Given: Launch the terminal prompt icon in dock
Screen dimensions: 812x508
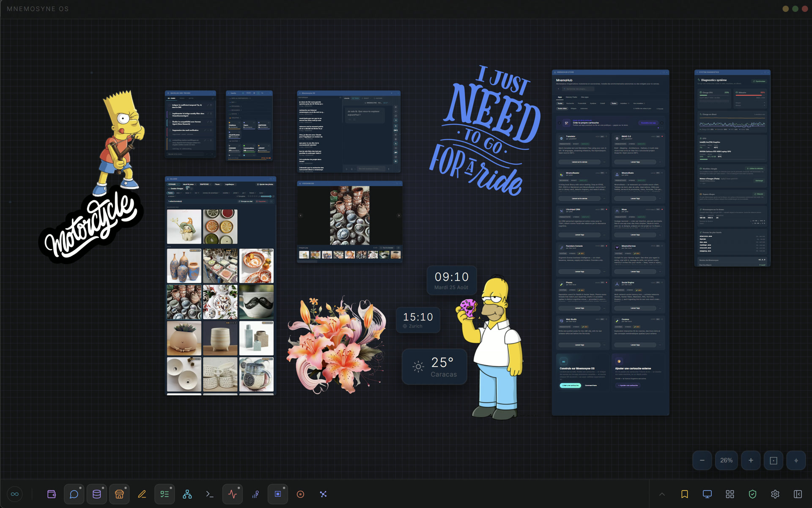Looking at the screenshot, I should (210, 494).
